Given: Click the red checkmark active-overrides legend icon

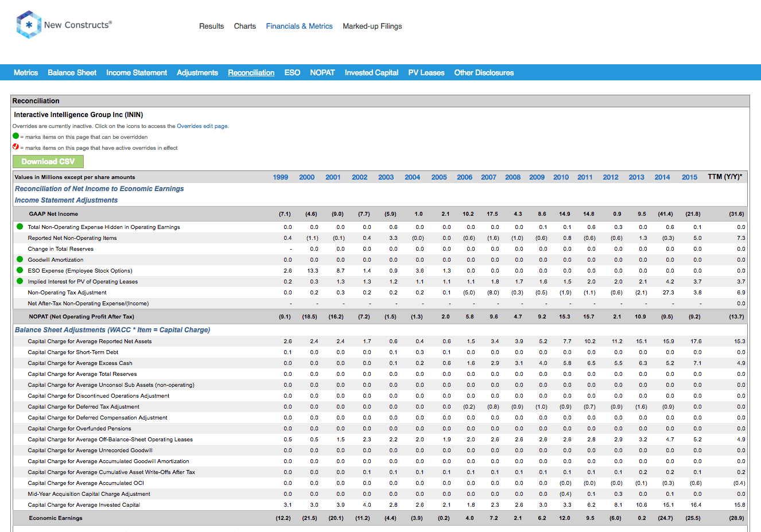Looking at the screenshot, I should (x=16, y=147).
